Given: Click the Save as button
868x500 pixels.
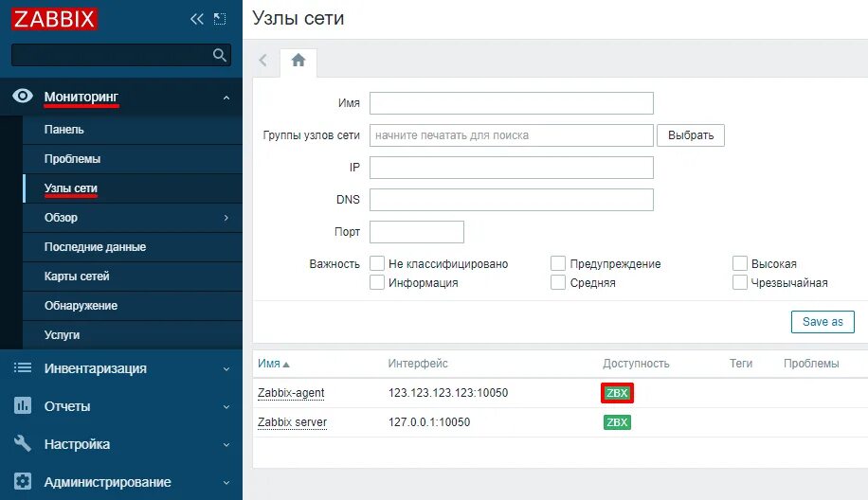Looking at the screenshot, I should pos(823,321).
